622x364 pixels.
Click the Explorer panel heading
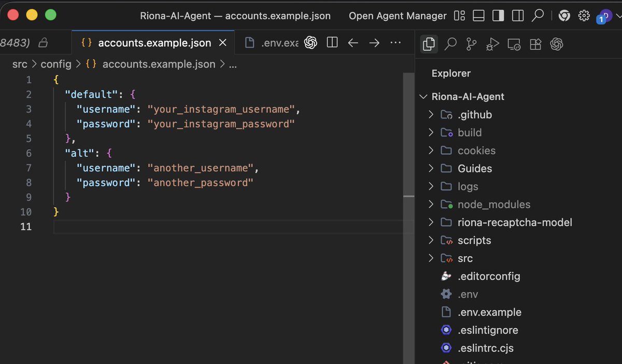point(451,74)
